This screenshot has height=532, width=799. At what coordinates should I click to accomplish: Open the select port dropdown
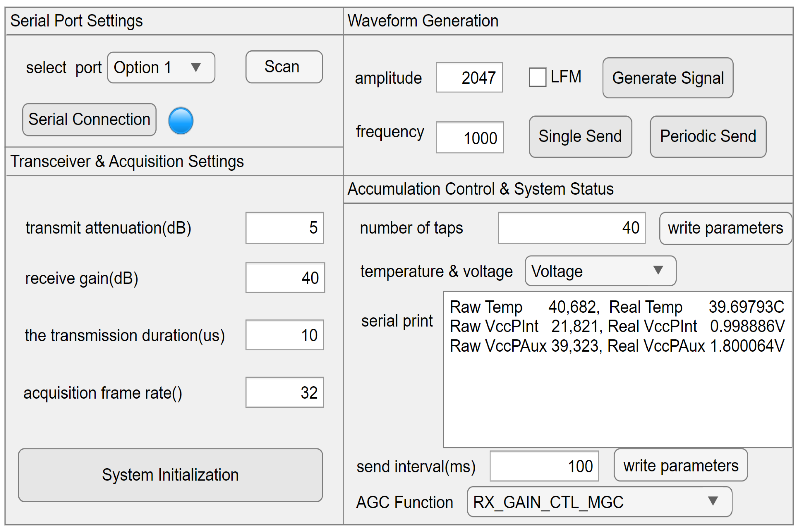point(161,68)
